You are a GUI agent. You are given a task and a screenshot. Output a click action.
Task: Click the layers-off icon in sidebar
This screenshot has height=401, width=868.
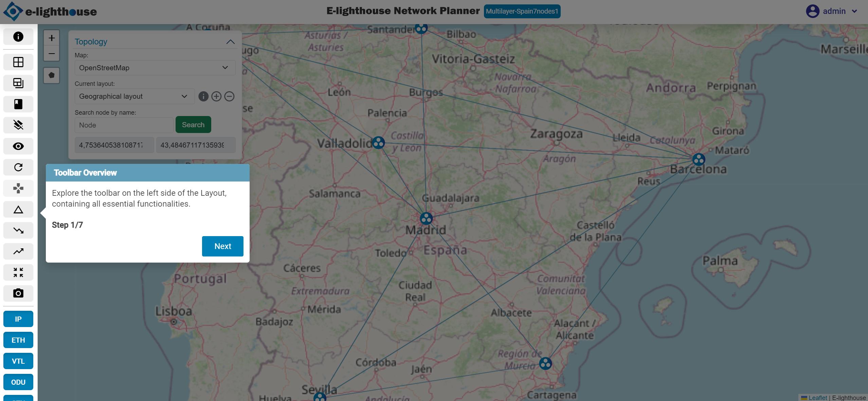[x=18, y=125]
